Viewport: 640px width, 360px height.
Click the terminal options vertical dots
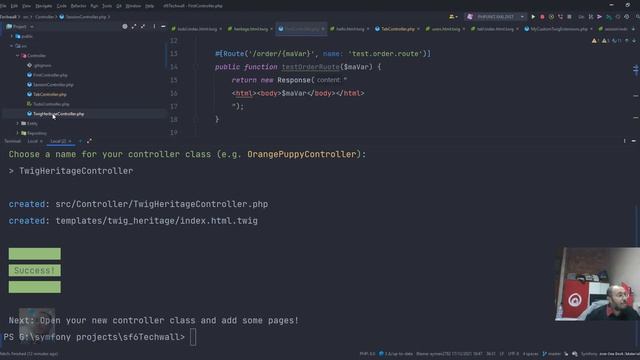click(x=624, y=141)
